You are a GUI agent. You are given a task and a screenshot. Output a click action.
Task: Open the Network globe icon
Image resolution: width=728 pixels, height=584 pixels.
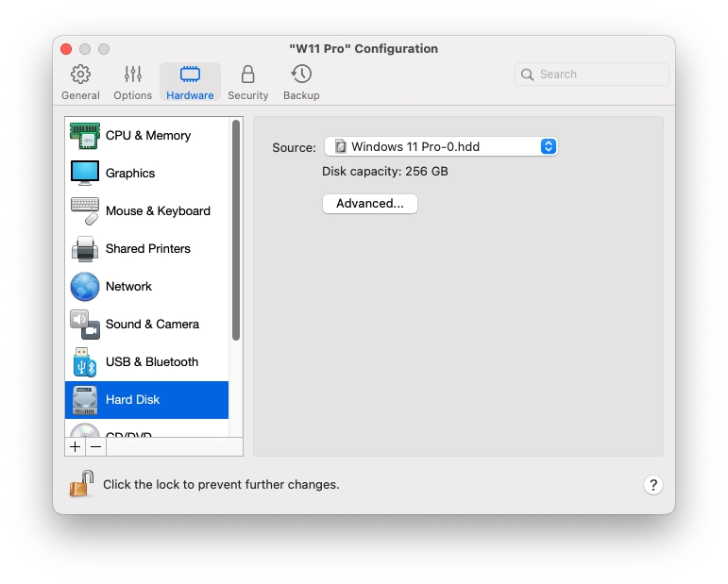tap(84, 287)
